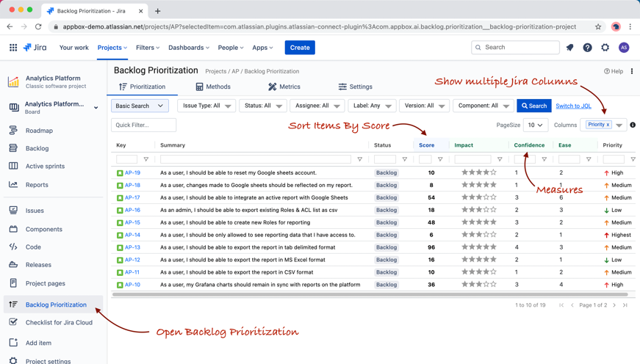Switch to the Metrics tab
The image size is (640, 364).
[284, 87]
